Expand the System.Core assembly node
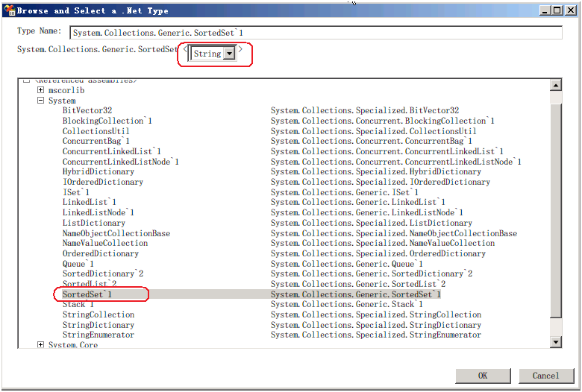Viewport: 582px width, 392px height. click(41, 345)
